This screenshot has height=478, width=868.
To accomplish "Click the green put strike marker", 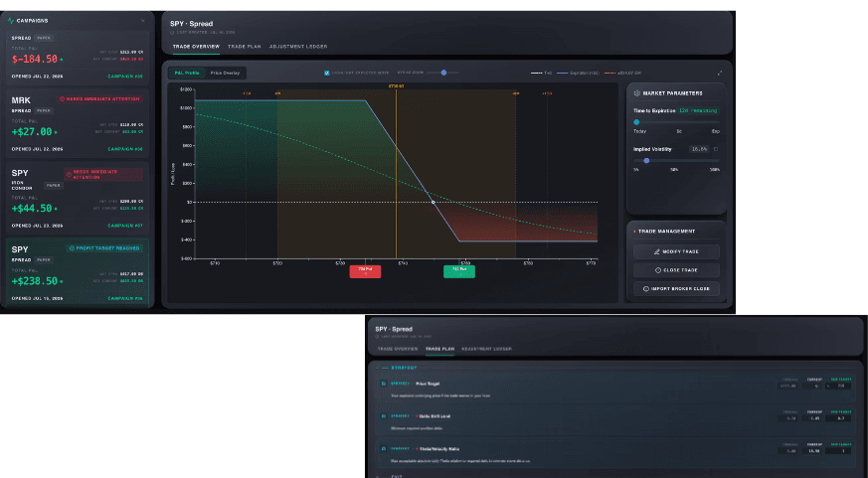I will tap(459, 271).
